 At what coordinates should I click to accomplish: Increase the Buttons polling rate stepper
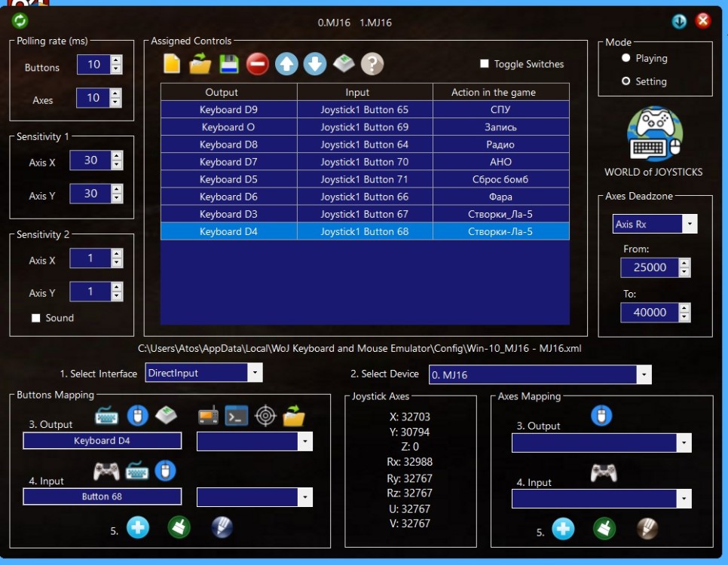[x=116, y=60]
